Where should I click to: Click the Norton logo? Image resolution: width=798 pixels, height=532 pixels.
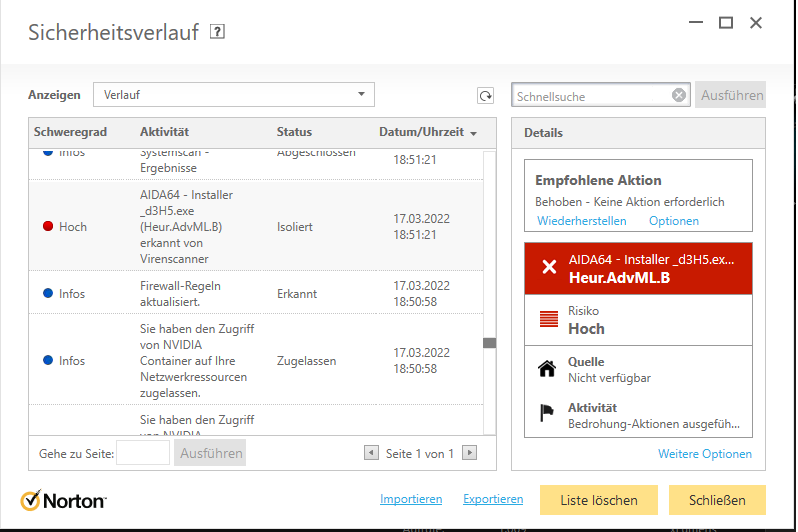64,500
